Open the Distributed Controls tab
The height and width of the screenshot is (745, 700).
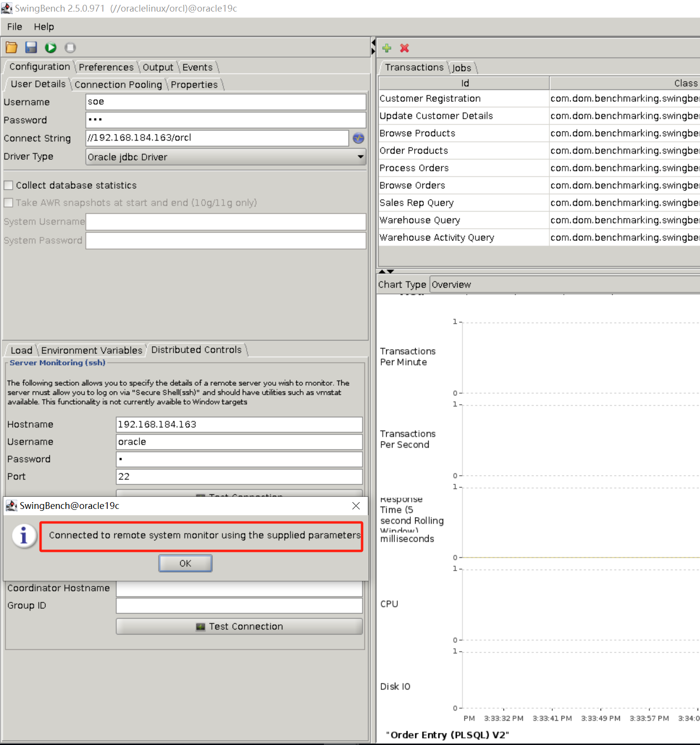coord(196,350)
